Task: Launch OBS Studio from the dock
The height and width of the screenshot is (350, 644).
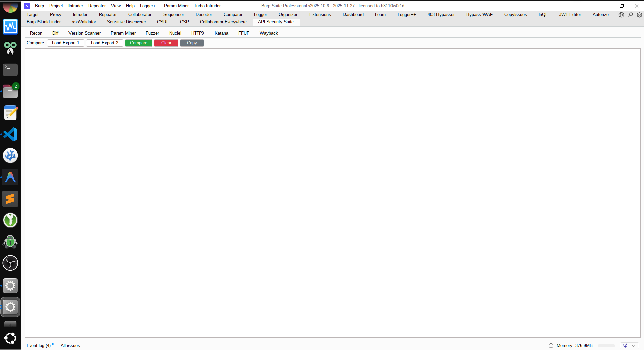Action: [10, 263]
